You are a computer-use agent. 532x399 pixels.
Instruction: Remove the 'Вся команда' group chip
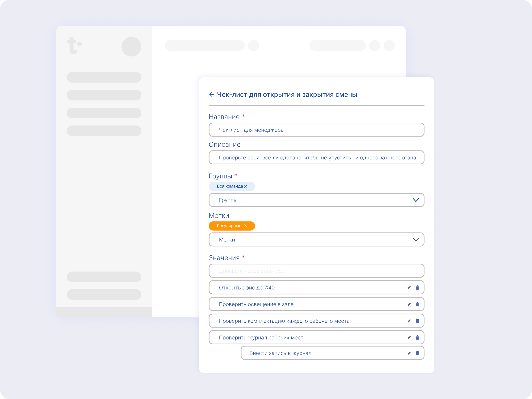click(245, 186)
